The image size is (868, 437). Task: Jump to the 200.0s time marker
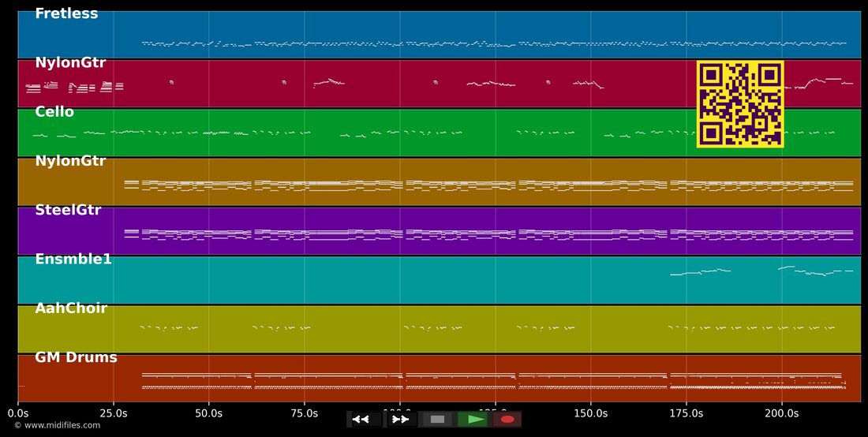point(782,413)
